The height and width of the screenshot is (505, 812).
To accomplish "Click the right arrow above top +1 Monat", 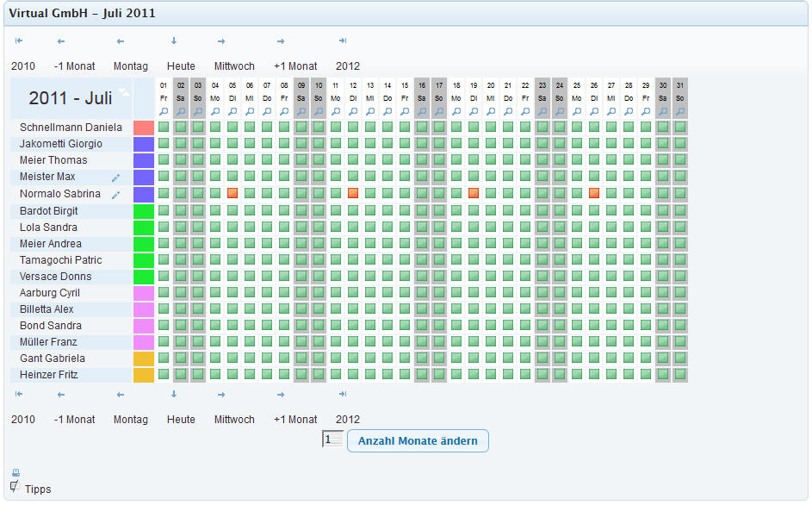I will (281, 41).
